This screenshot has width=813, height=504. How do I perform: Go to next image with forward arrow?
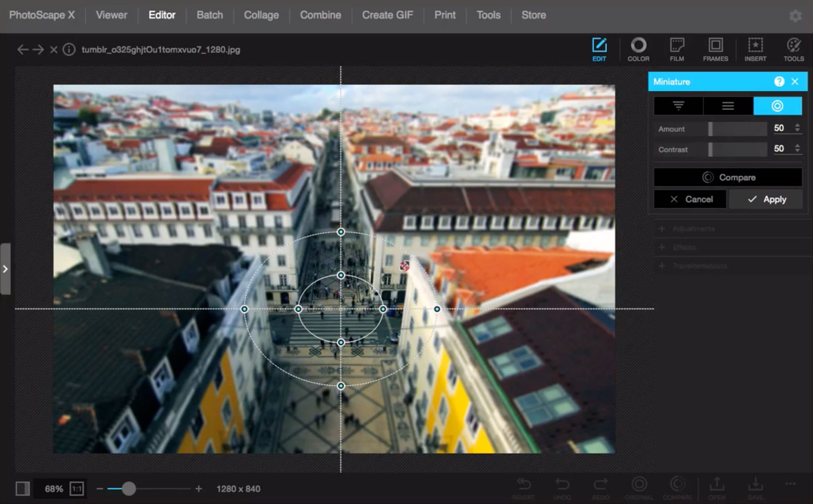(38, 50)
